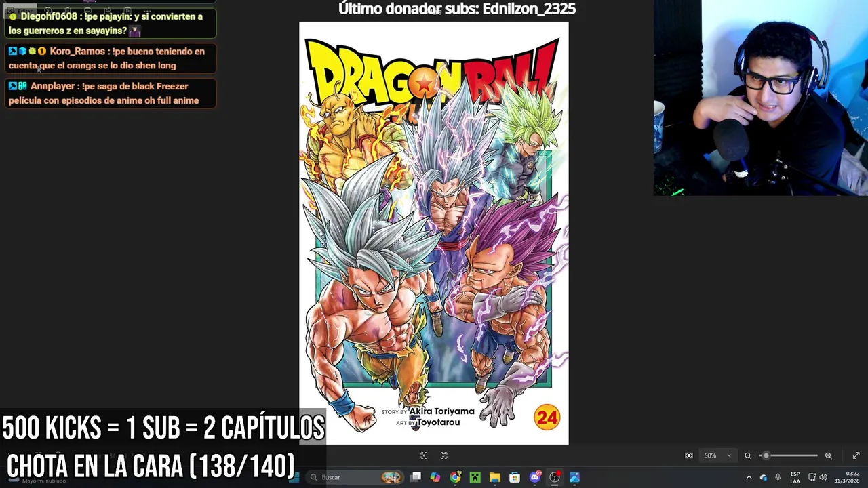Screen dimensions: 868x488
Task: Click the search highlight image in the Buscar box
Action: [x=391, y=477]
